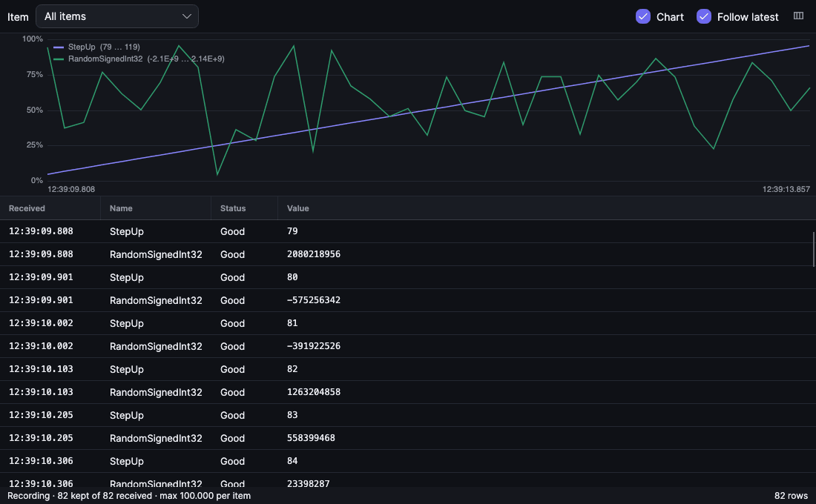This screenshot has height=504, width=816.
Task: Open the All items dropdown
Action: coord(117,16)
